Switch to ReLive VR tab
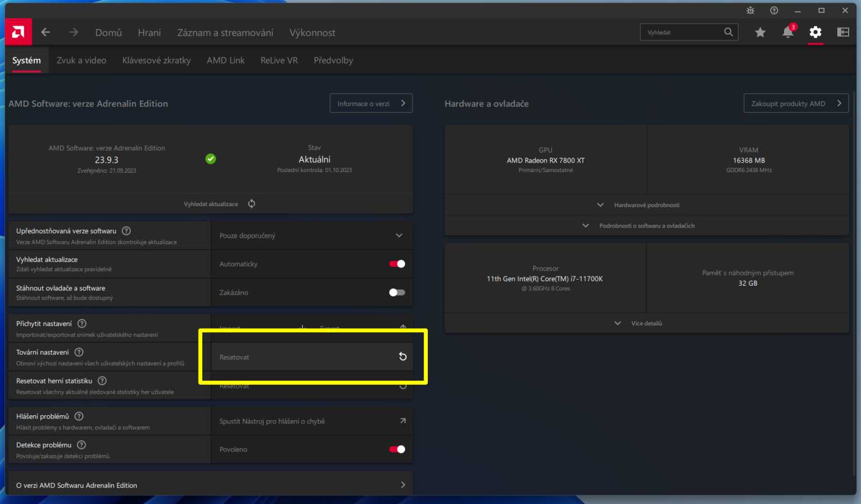Viewport: 861px width, 504px height. point(279,60)
